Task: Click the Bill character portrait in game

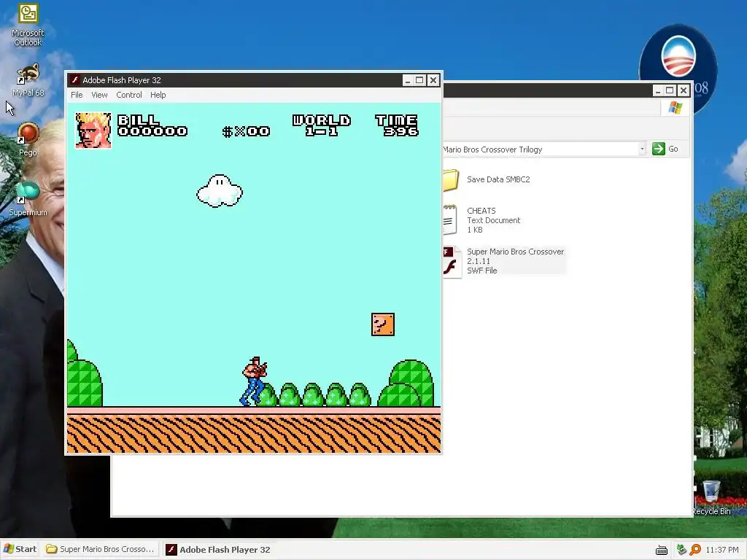Action: point(93,131)
